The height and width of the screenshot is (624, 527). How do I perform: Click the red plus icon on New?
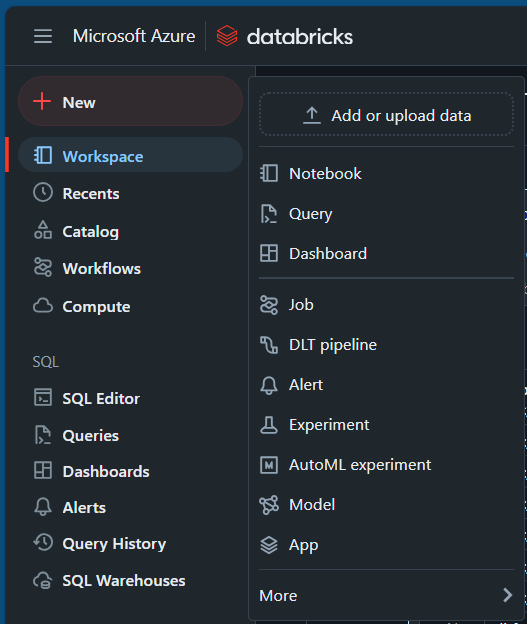[x=42, y=101]
